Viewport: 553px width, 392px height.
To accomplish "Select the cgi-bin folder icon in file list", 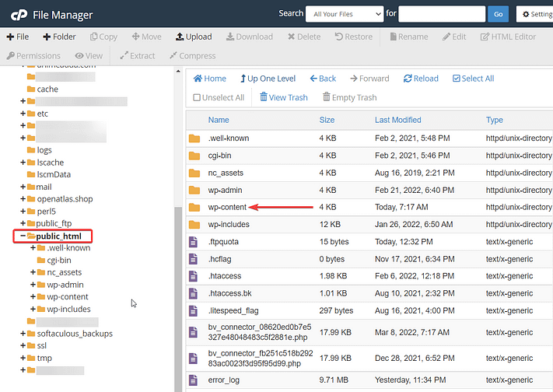I will (x=194, y=156).
